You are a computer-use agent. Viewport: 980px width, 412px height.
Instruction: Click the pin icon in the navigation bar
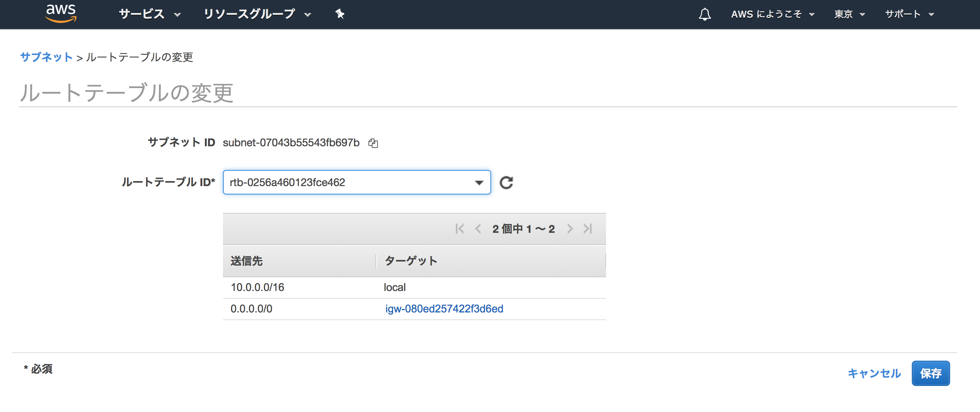[339, 14]
